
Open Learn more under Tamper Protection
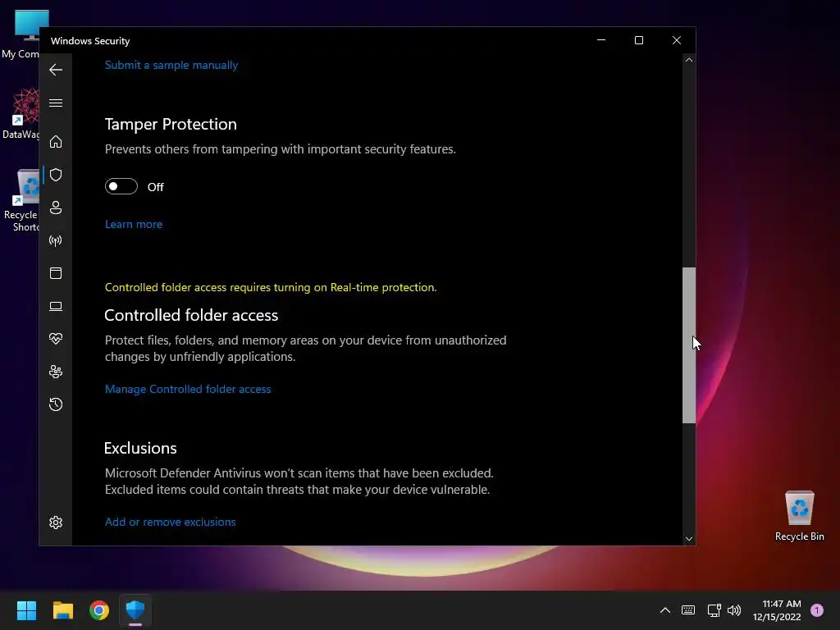coord(134,224)
